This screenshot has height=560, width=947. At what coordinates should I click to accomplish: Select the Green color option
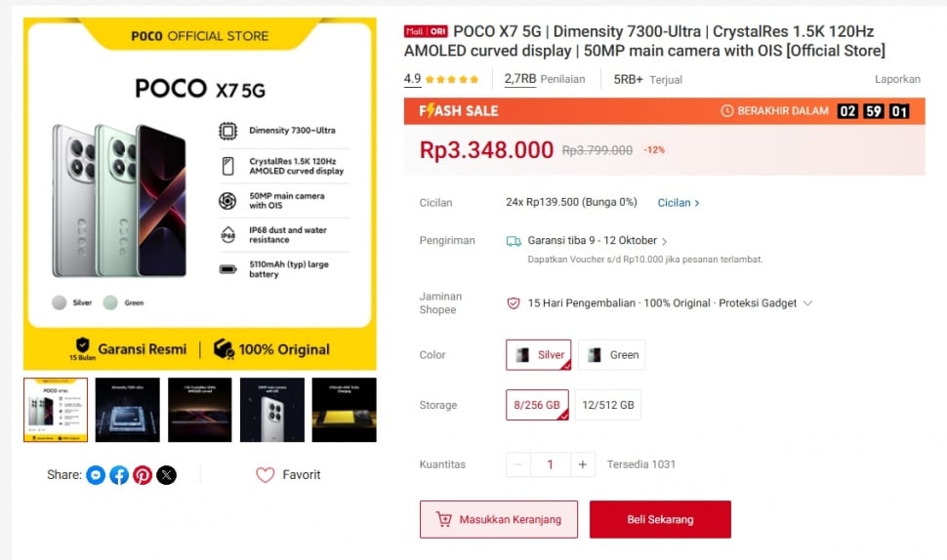click(611, 355)
